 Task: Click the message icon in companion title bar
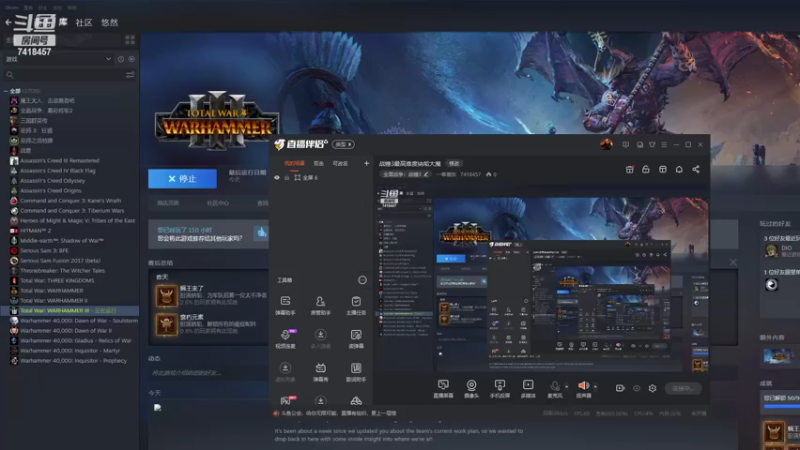click(626, 145)
